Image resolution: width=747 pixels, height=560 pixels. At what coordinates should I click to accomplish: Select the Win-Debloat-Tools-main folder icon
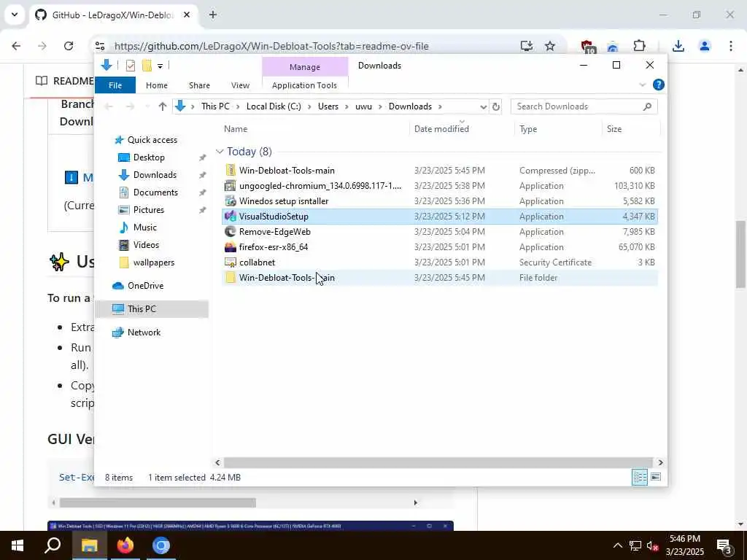231,278
